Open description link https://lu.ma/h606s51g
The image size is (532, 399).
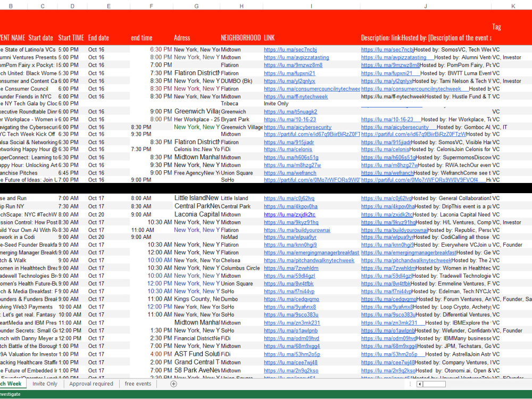coord(388,158)
